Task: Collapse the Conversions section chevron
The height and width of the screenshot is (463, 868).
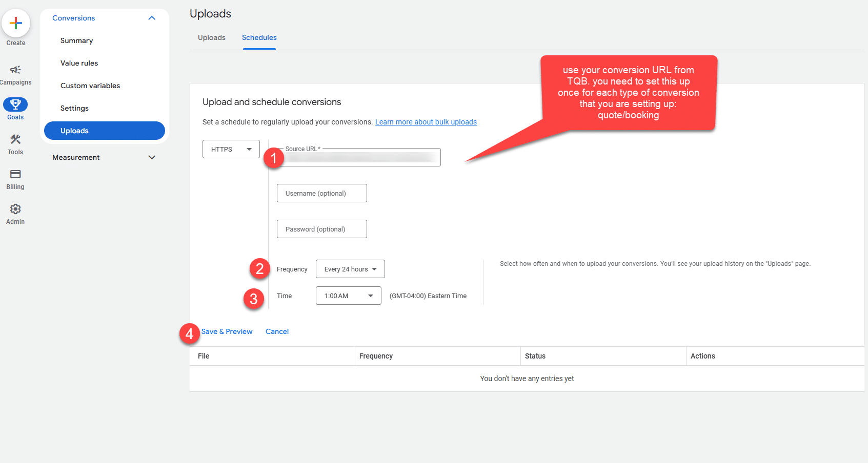Action: click(x=152, y=18)
